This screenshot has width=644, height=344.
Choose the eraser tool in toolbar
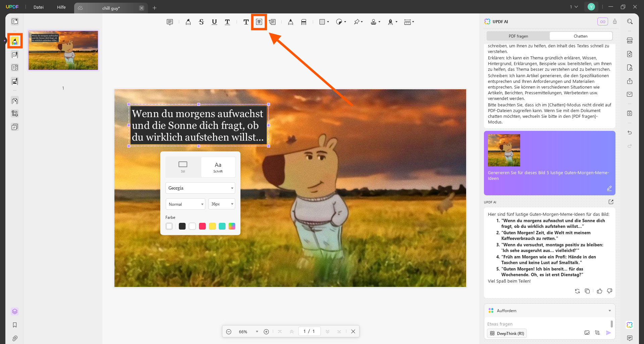[x=303, y=22]
